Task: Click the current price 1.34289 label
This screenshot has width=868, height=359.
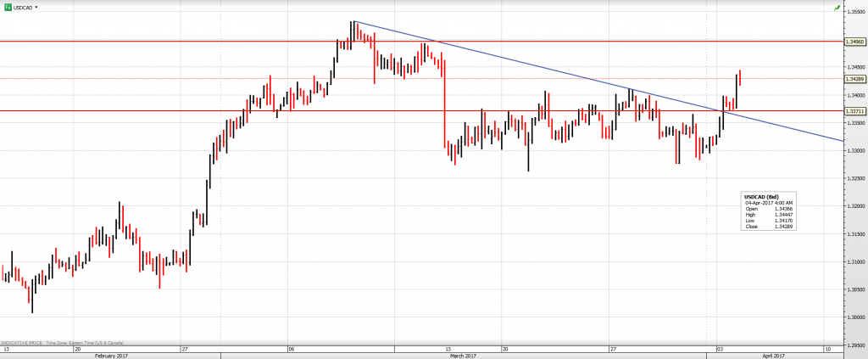Action: (x=855, y=79)
